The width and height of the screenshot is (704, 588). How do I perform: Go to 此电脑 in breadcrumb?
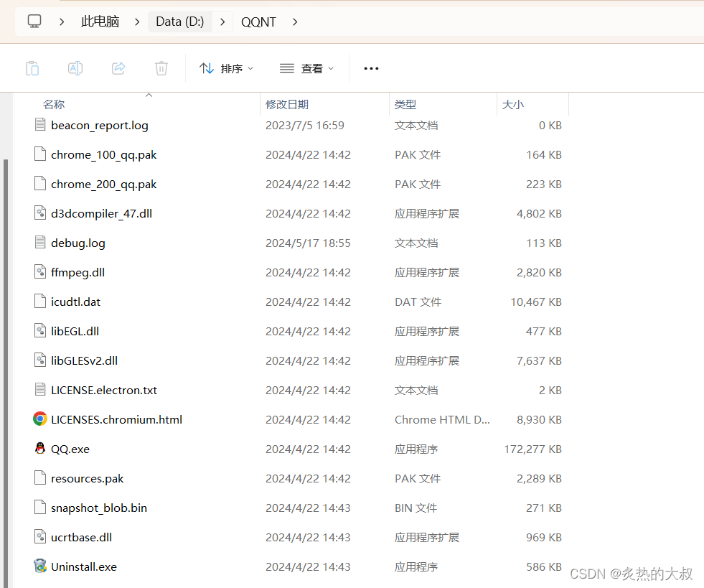click(100, 22)
